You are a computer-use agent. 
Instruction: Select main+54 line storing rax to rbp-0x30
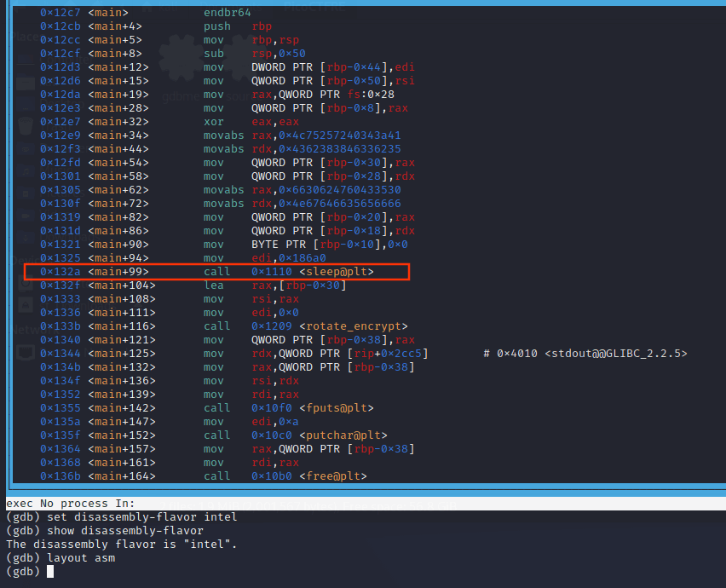click(x=228, y=163)
